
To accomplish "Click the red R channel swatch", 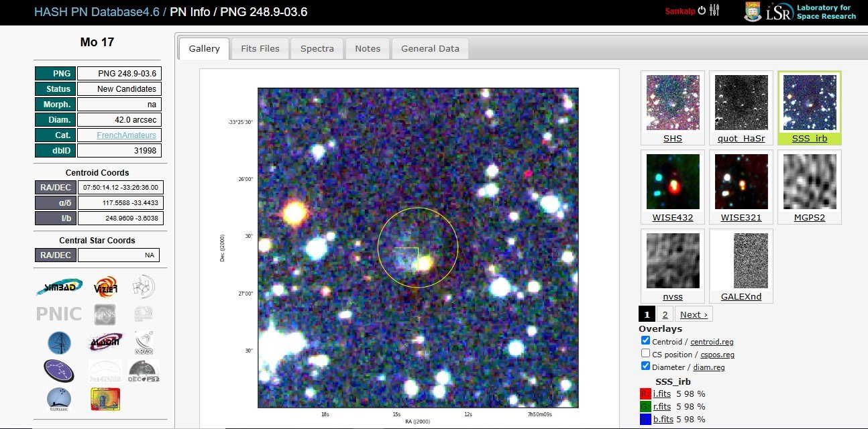I will 645,393.
